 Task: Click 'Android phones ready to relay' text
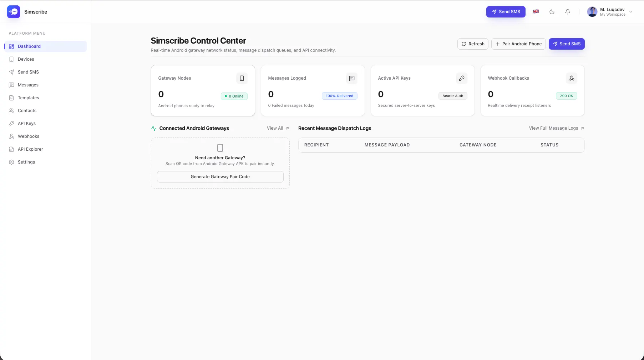click(186, 106)
